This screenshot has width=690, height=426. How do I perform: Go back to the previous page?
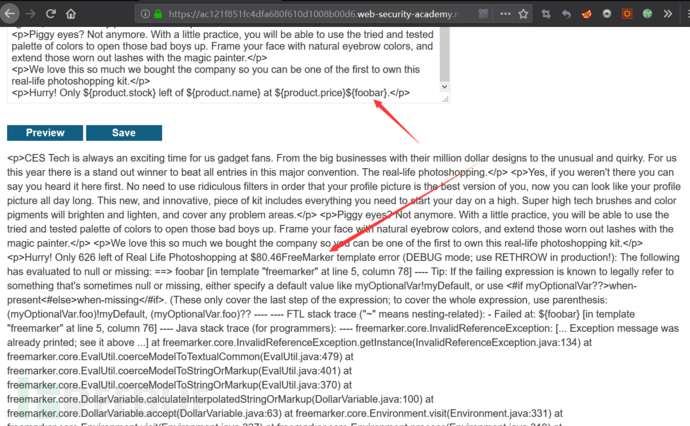point(9,14)
